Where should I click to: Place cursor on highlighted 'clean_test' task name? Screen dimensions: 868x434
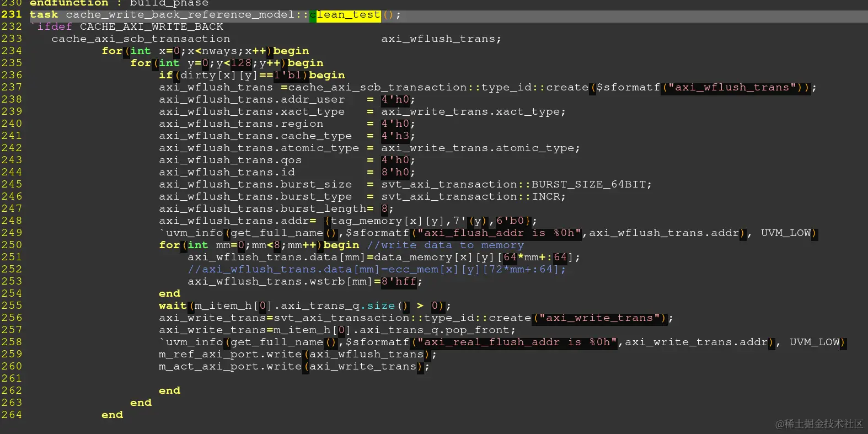pos(345,15)
